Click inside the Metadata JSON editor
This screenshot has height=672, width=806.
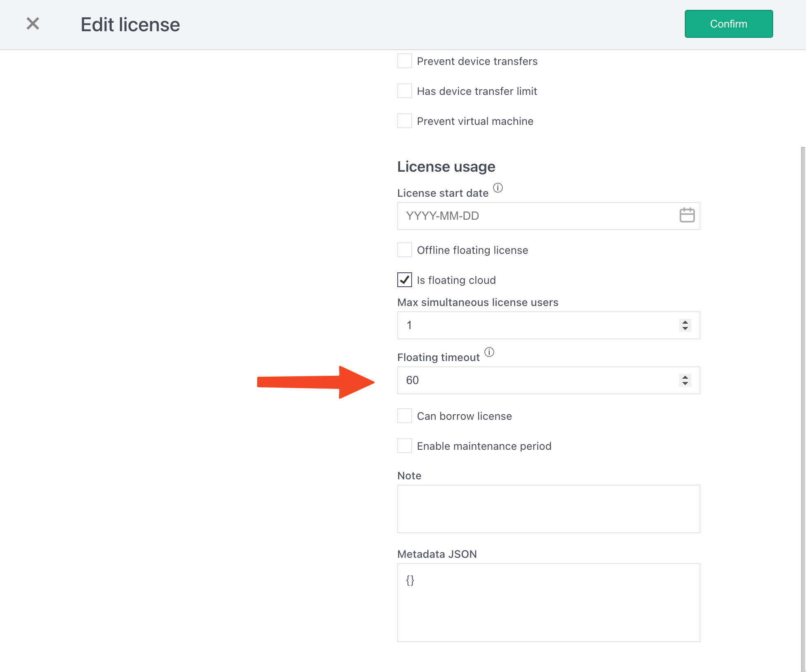coord(548,602)
